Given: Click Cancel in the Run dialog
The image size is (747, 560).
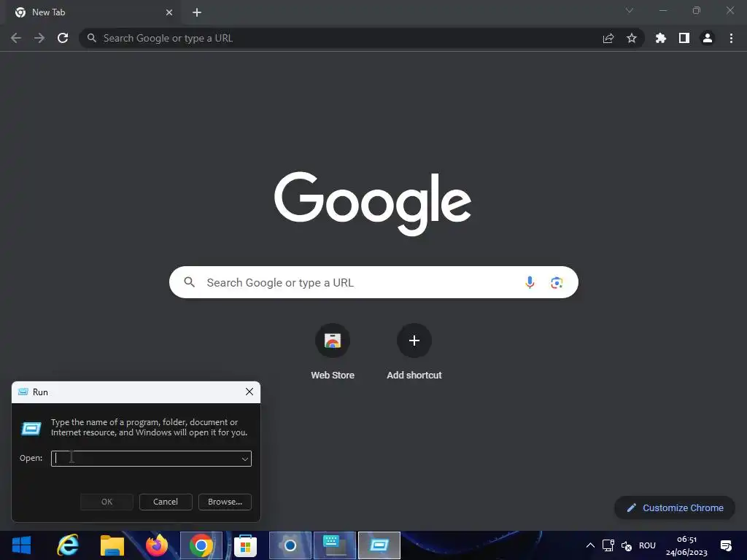Looking at the screenshot, I should click(x=166, y=502).
